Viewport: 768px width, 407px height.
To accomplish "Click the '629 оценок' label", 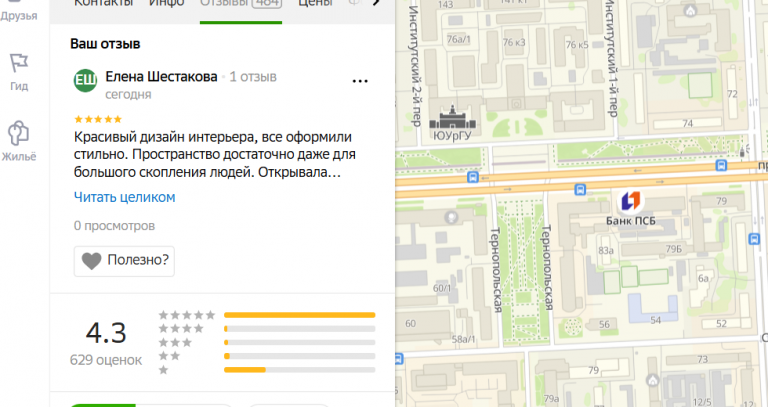I will coord(106,360).
